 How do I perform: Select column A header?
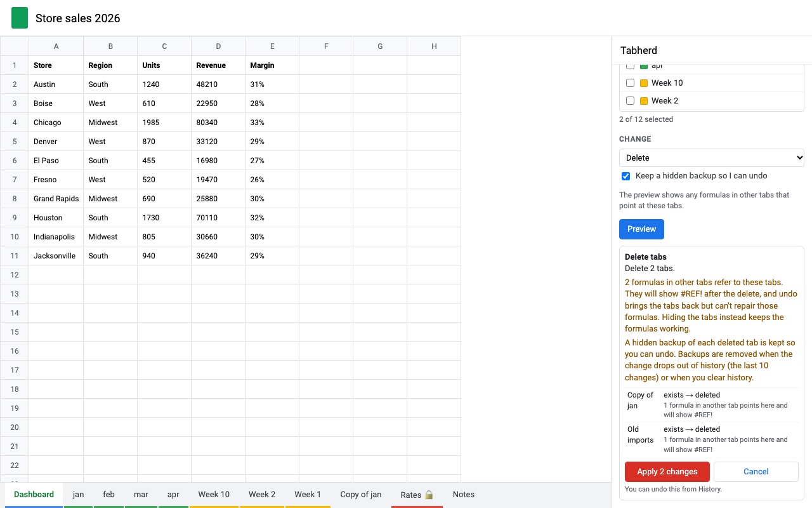coord(56,46)
